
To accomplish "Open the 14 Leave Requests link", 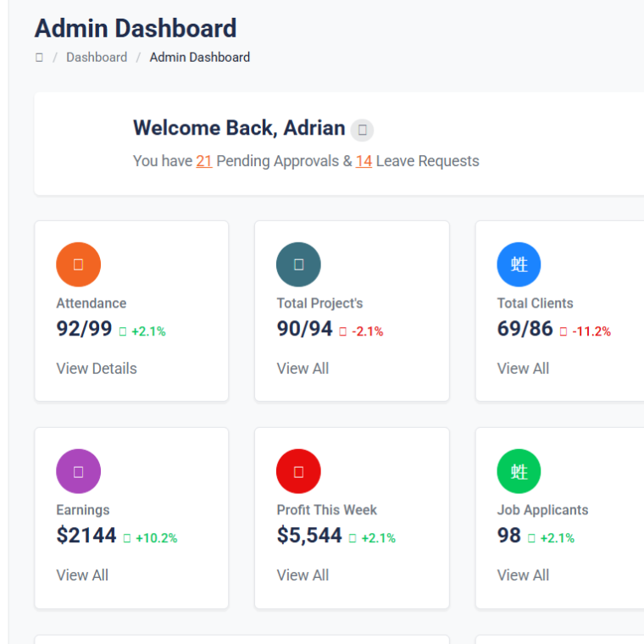I will [x=364, y=161].
